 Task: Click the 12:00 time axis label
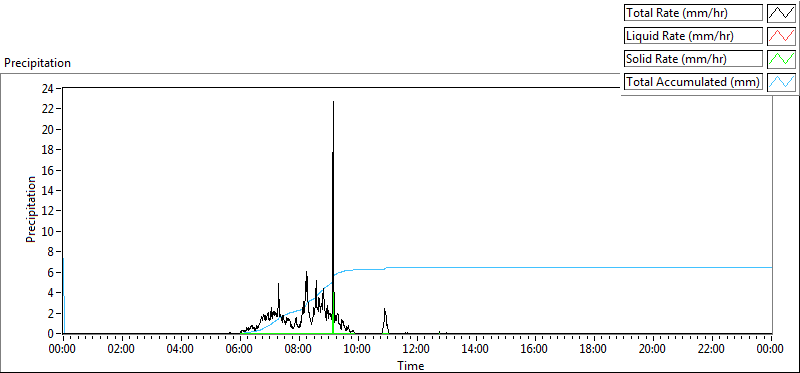(416, 350)
